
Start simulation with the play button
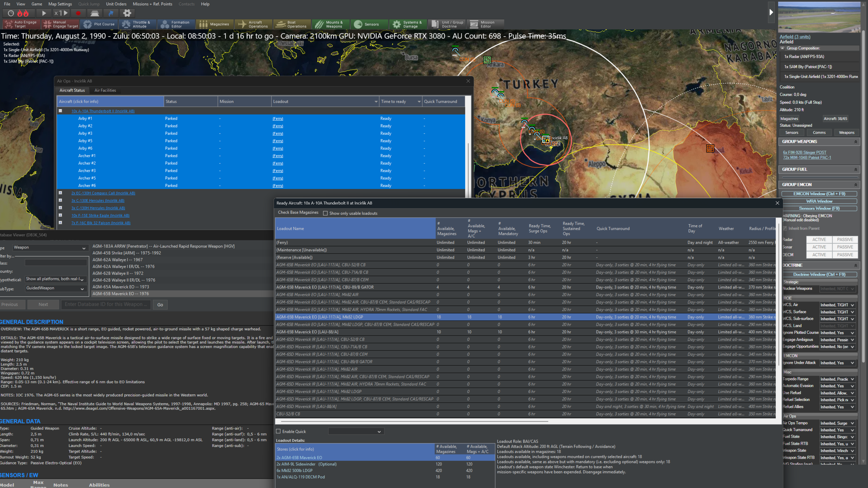pos(44,13)
